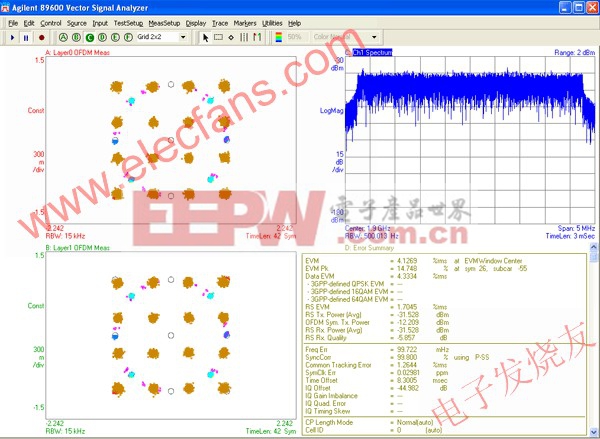Activate trace D button
600x439 pixels.
pyautogui.click(x=102, y=37)
